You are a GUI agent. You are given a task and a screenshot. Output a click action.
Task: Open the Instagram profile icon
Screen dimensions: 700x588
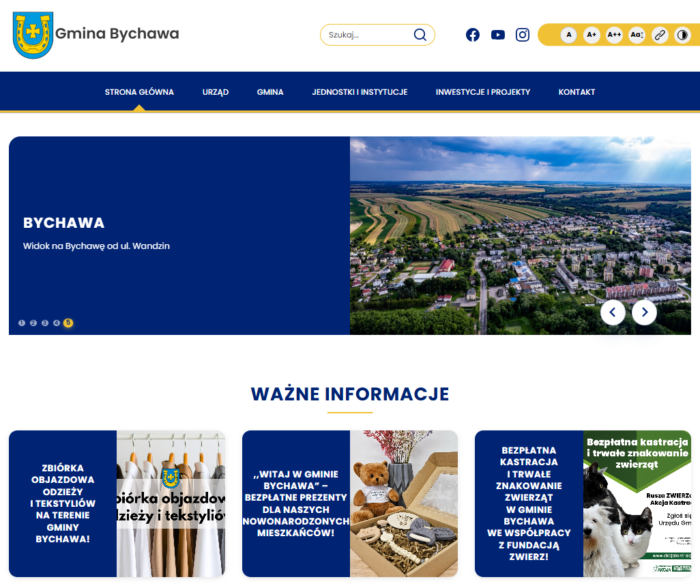[x=523, y=35]
